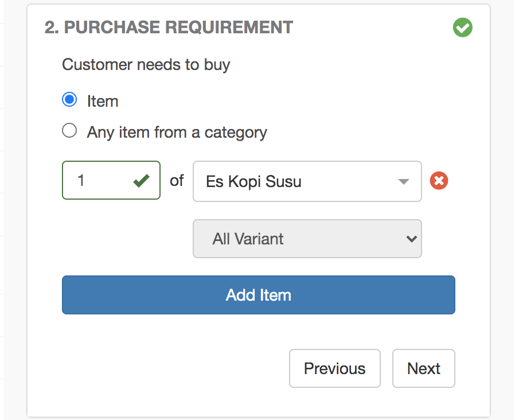The image size is (515, 420).
Task: Click the 'Any item from a category' label text
Action: point(177,133)
